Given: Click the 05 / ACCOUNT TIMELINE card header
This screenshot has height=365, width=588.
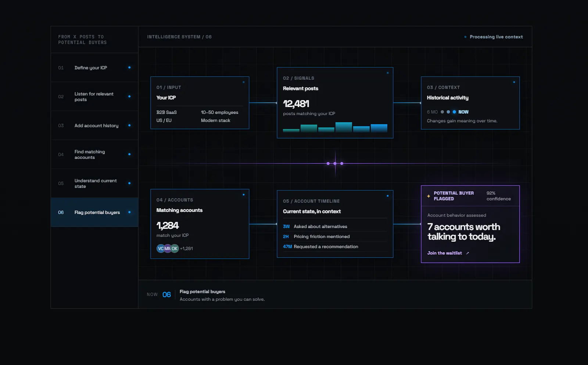Looking at the screenshot, I should pos(311,201).
